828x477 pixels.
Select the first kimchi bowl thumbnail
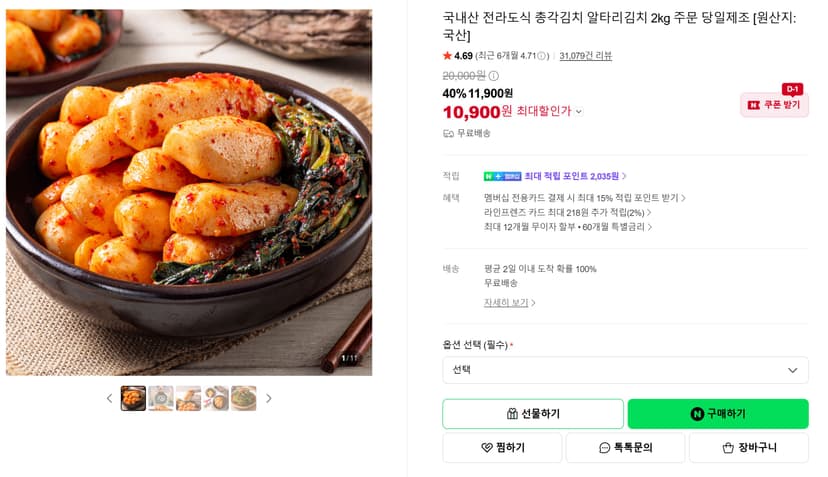coord(133,398)
